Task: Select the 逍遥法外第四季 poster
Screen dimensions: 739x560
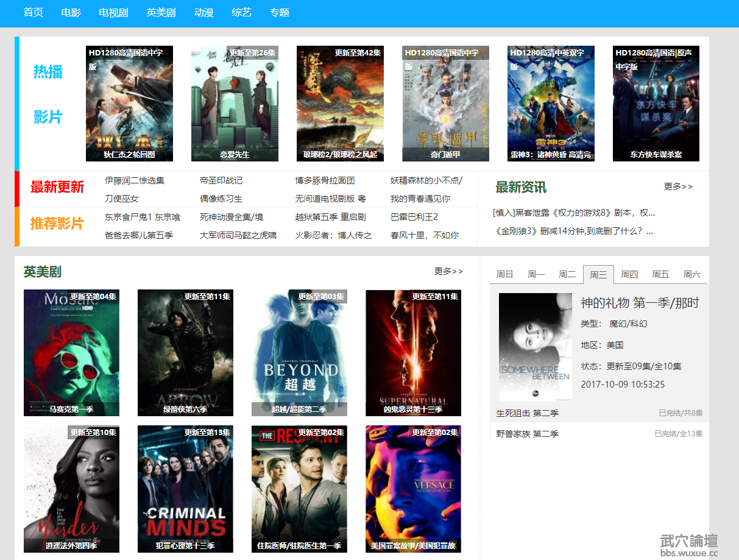Action: pos(71,489)
